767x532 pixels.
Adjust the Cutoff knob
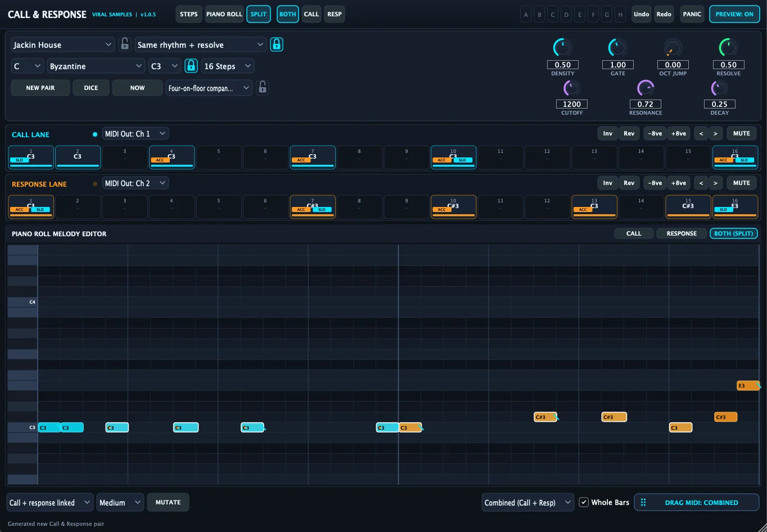click(x=571, y=88)
